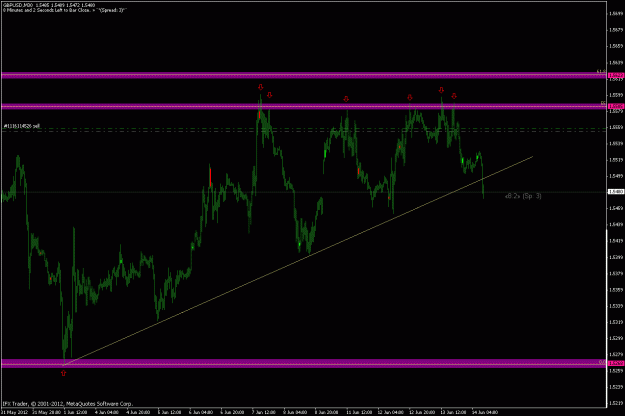Click the pink 1.5622 price tag

tap(616, 75)
